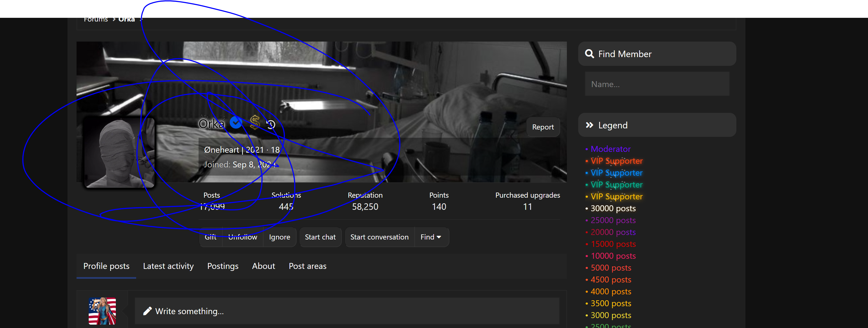Click the Orka breadcrumb link
The height and width of the screenshot is (328, 868).
(127, 19)
